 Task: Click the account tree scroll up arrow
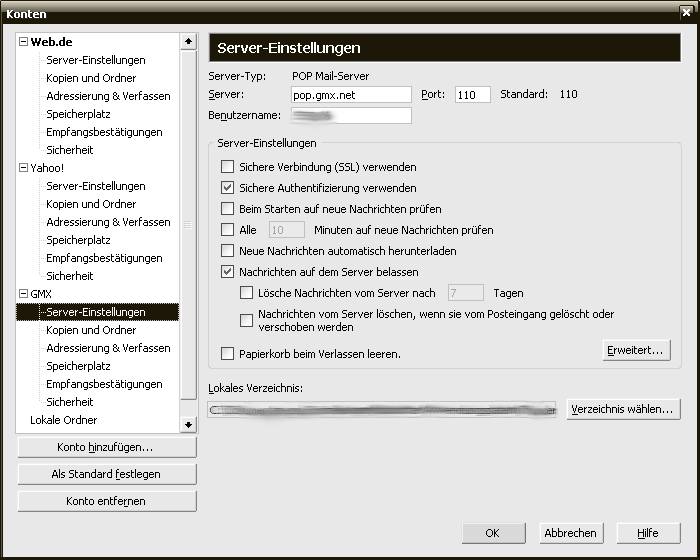[188, 42]
